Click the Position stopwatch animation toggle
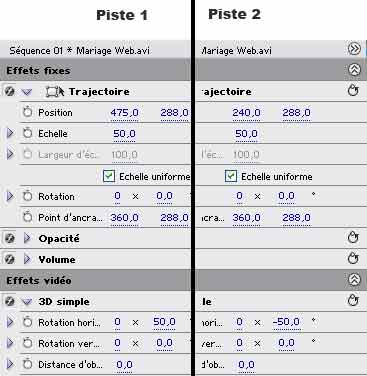 coord(28,112)
